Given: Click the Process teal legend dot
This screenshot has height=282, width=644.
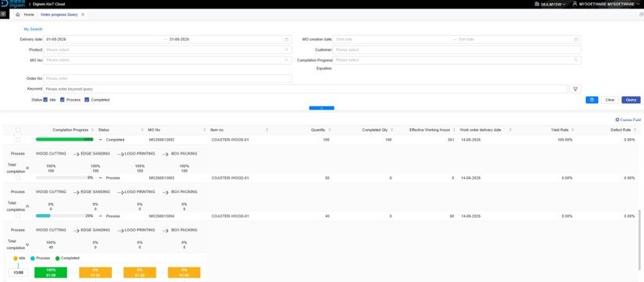Looking at the screenshot, I should [x=33, y=259].
